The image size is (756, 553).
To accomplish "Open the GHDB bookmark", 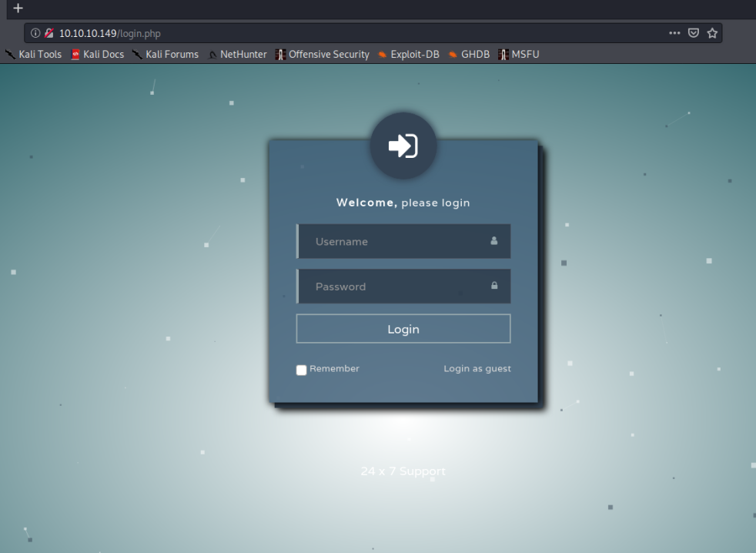I will coord(470,55).
